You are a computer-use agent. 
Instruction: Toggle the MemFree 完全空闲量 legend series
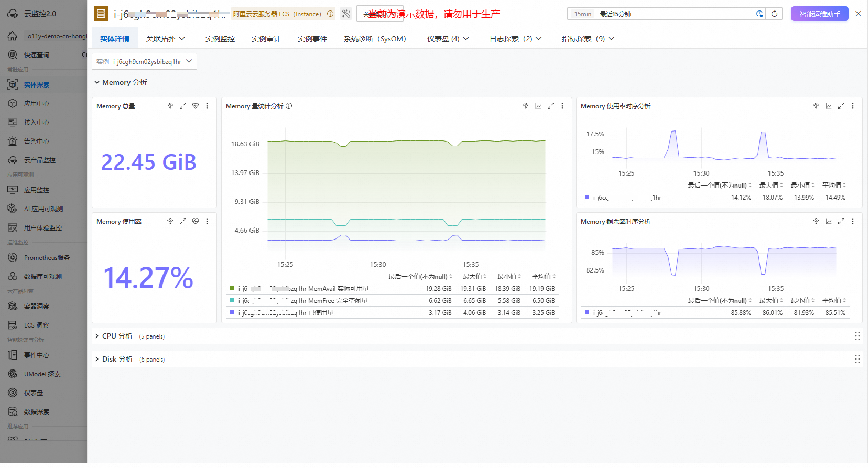[303, 301]
